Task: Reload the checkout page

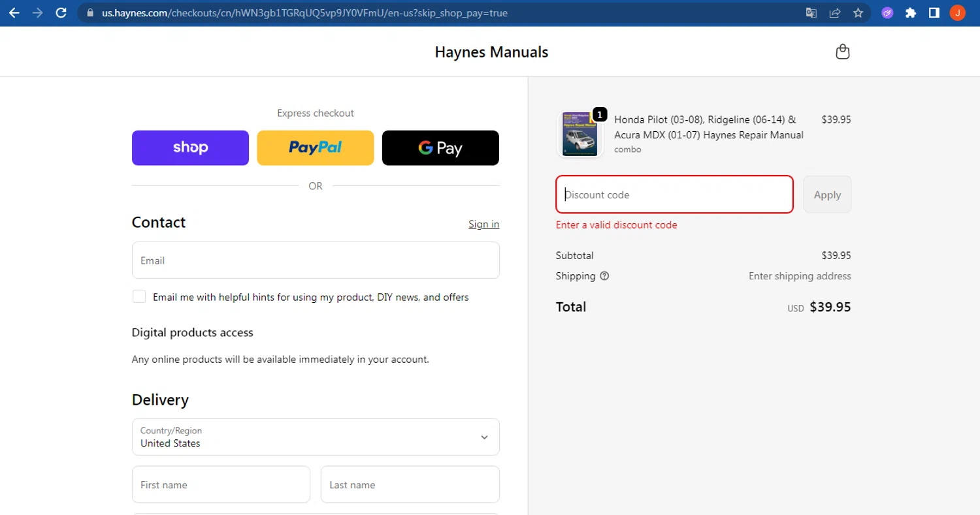Action: pyautogui.click(x=61, y=12)
